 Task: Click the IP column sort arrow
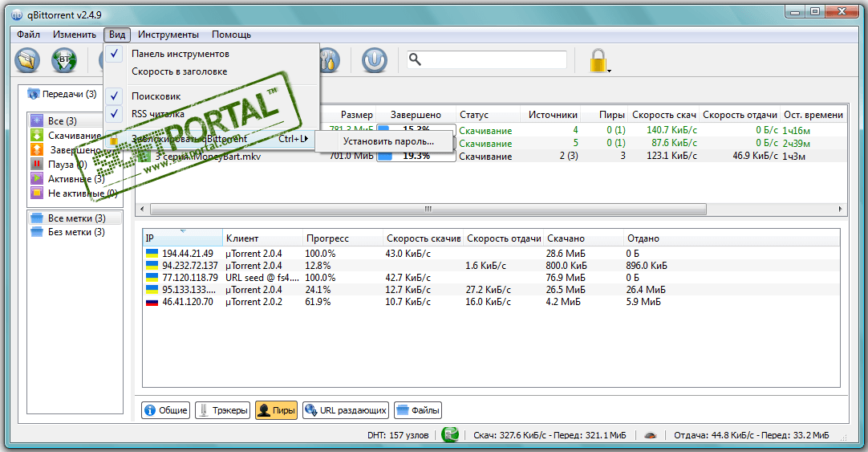coord(183,231)
